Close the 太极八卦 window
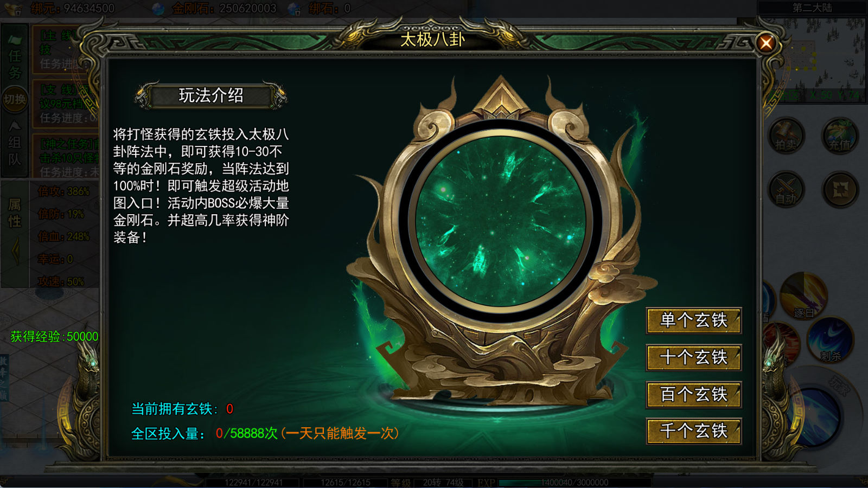 [766, 42]
